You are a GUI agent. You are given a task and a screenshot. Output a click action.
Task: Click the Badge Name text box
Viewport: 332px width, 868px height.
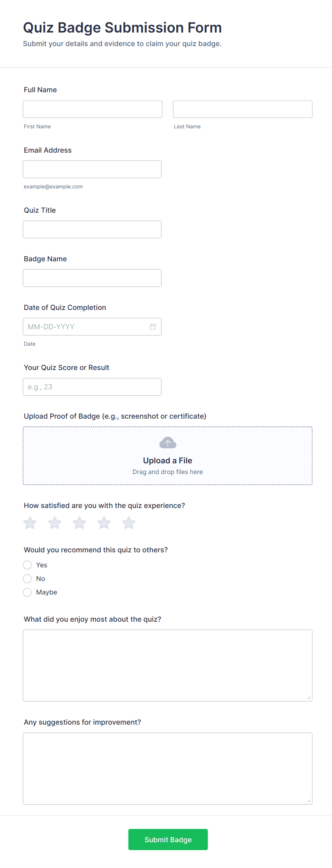(x=92, y=278)
